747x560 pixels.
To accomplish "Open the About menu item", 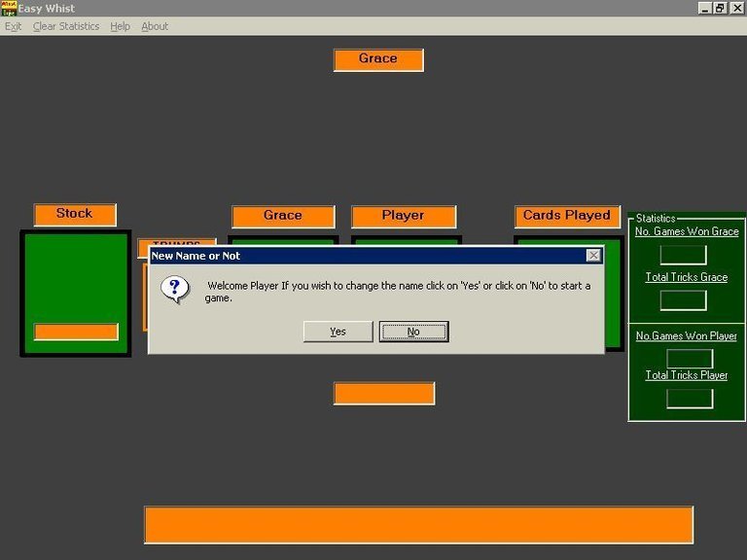I will pos(155,26).
